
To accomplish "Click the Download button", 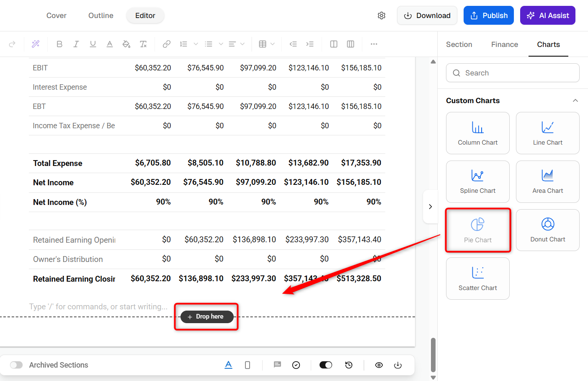I will click(x=427, y=16).
